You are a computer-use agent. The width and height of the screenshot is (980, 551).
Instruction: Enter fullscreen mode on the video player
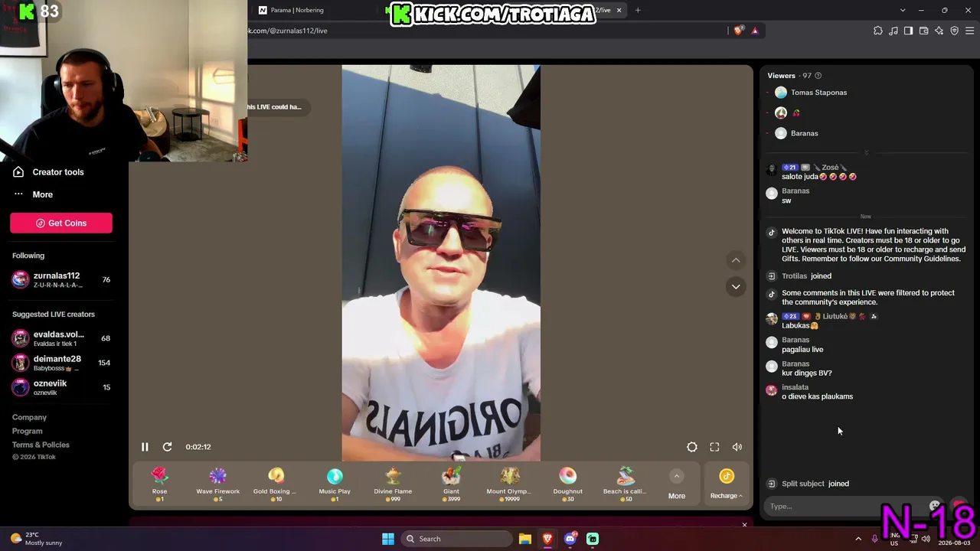(x=714, y=447)
